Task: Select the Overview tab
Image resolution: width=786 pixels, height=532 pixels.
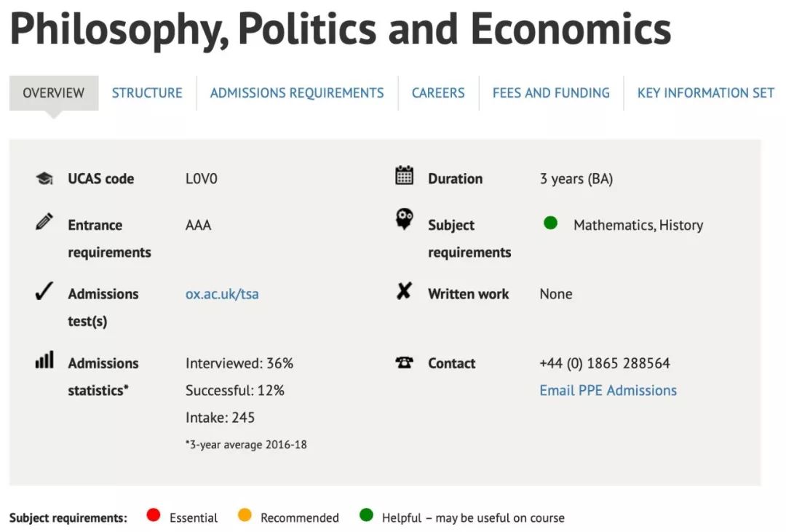Action: [x=53, y=92]
